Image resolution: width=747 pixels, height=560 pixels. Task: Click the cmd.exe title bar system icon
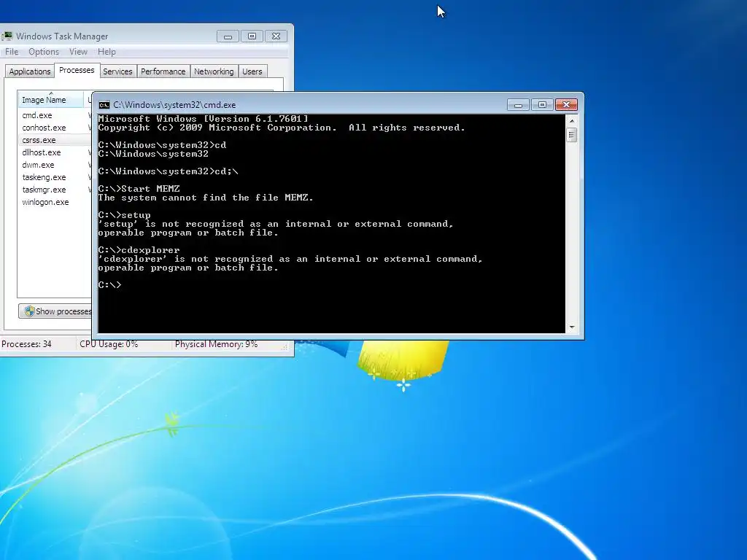point(104,105)
